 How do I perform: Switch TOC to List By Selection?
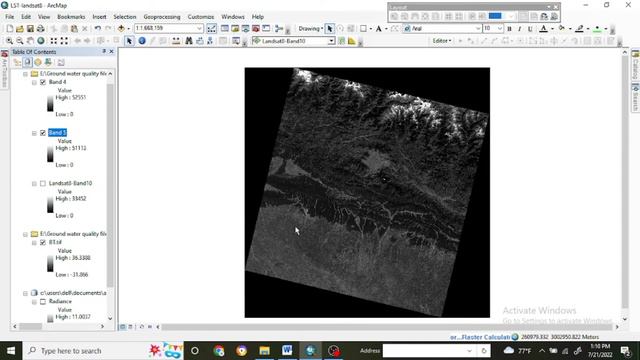[x=48, y=62]
